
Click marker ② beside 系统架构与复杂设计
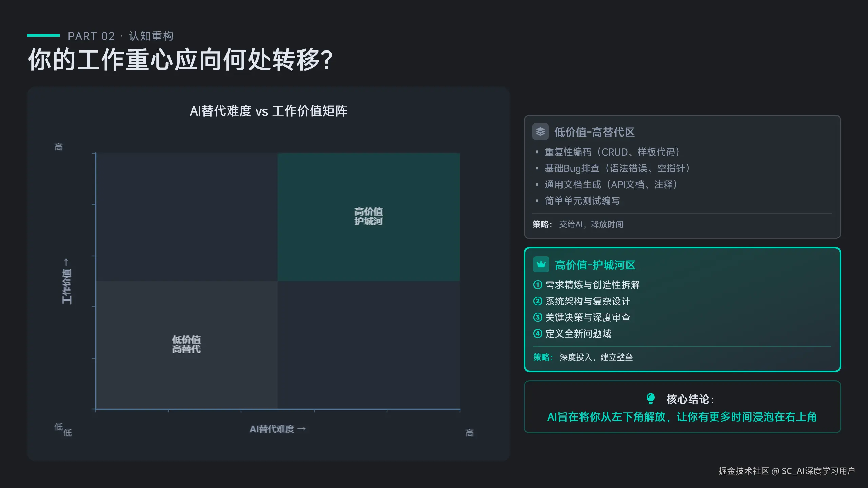(x=537, y=301)
